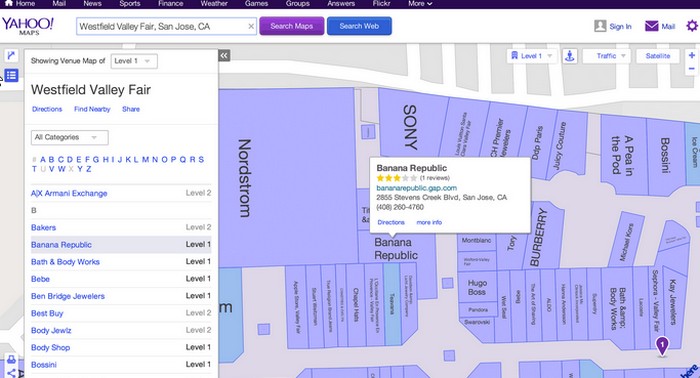Open the Level 1 floor selector on map toolbar
The width and height of the screenshot is (700, 378).
(532, 56)
